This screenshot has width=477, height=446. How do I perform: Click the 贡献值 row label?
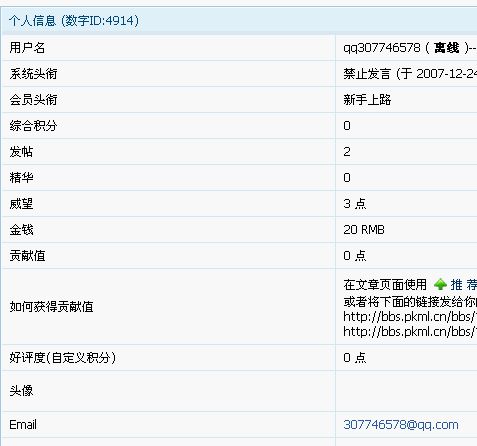pos(27,256)
